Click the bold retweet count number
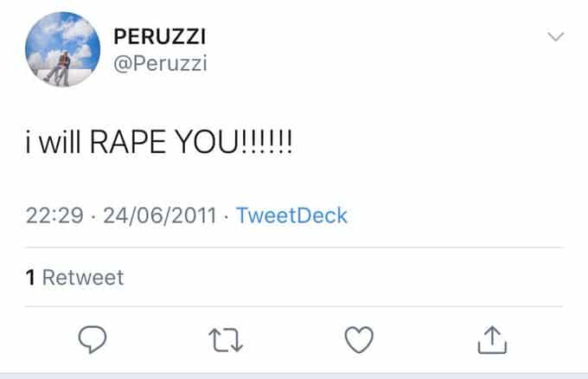 click(29, 278)
